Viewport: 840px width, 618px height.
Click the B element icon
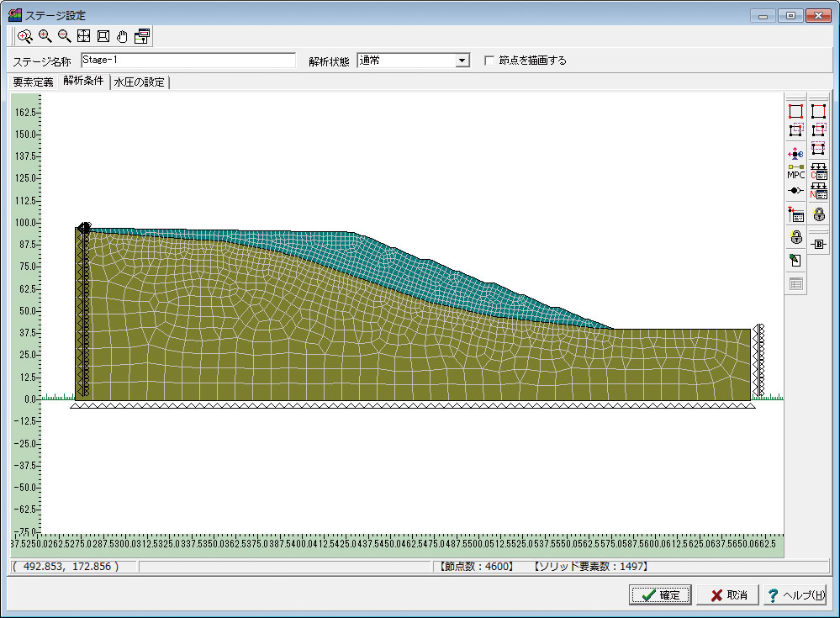(818, 244)
